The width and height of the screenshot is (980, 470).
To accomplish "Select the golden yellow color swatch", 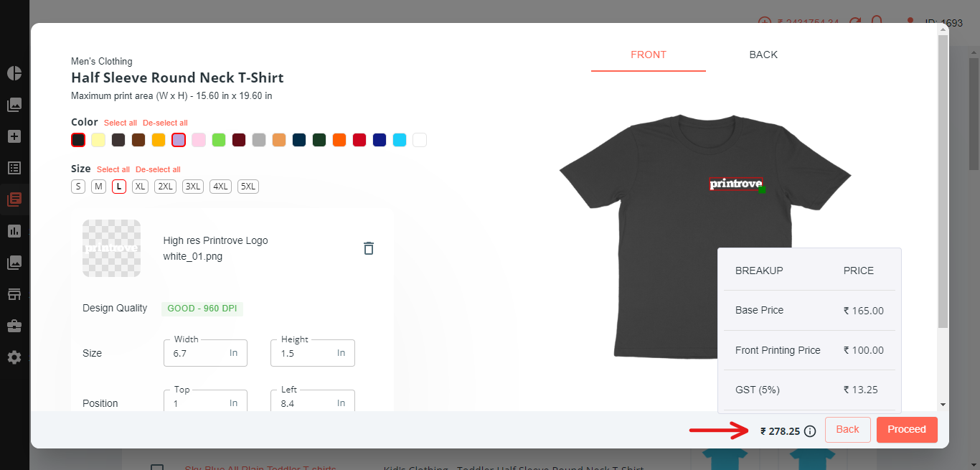I will coord(159,140).
